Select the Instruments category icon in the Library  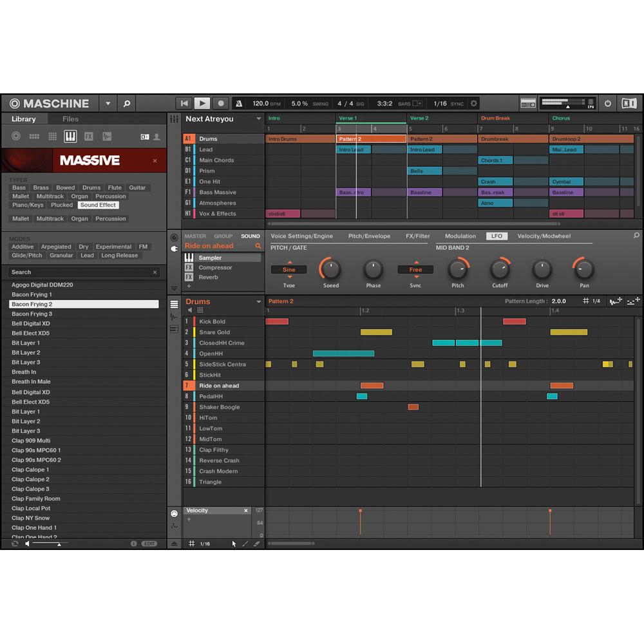71,137
